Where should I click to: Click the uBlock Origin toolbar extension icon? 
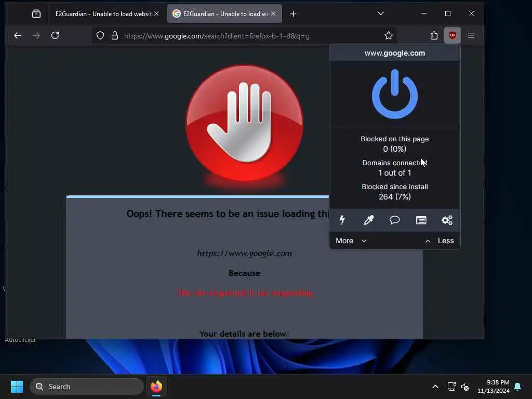tap(453, 35)
